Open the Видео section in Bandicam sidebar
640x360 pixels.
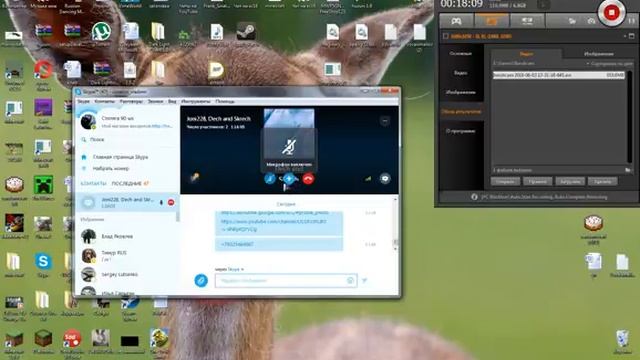(x=461, y=73)
